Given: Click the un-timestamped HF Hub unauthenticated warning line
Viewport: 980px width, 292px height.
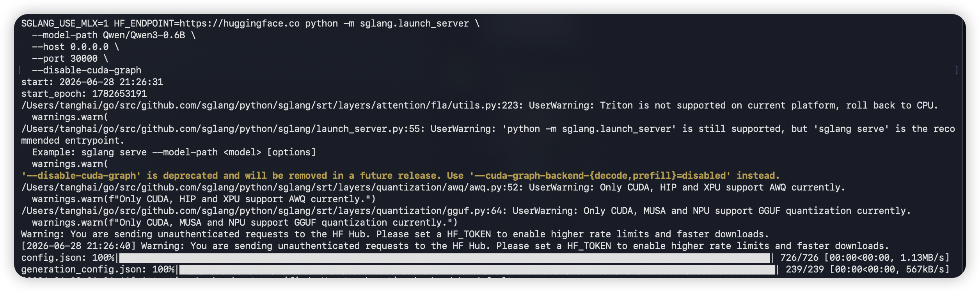Looking at the screenshot, I should [395, 234].
